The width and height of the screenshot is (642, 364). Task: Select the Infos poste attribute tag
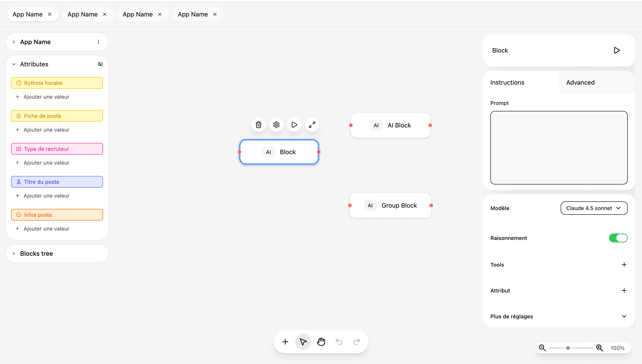click(x=57, y=215)
